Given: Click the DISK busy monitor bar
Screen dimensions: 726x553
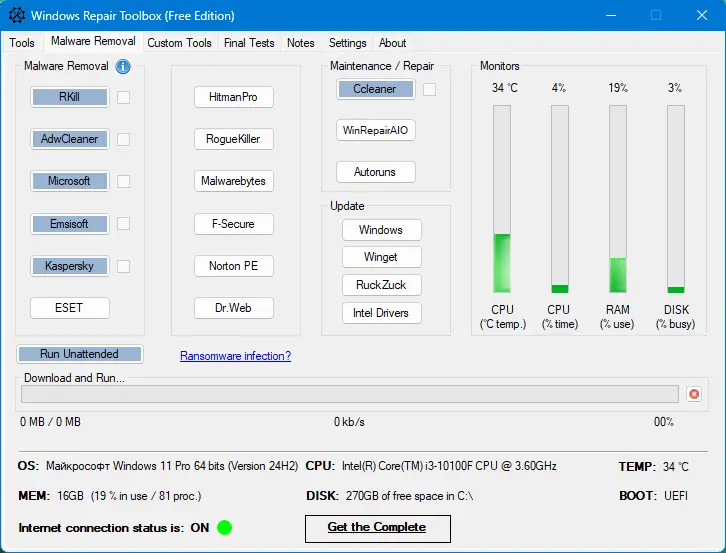Looking at the screenshot, I should (676, 199).
